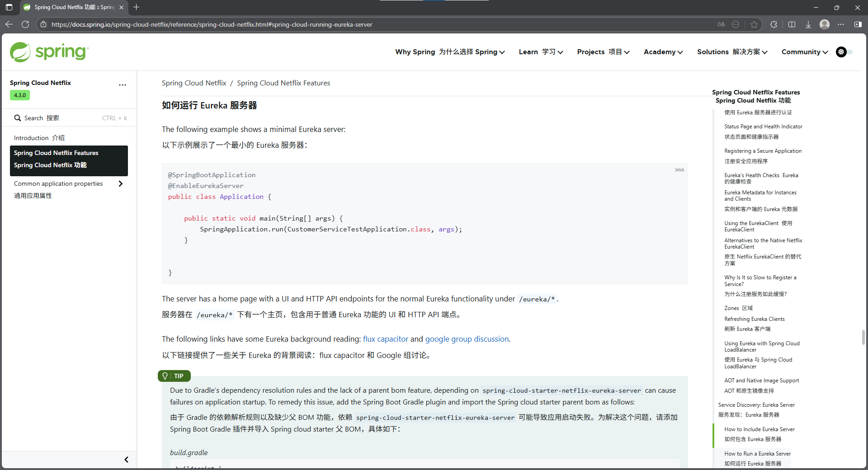Open the browser translate icon
Viewport: 868px width, 470px height.
tap(721, 24)
